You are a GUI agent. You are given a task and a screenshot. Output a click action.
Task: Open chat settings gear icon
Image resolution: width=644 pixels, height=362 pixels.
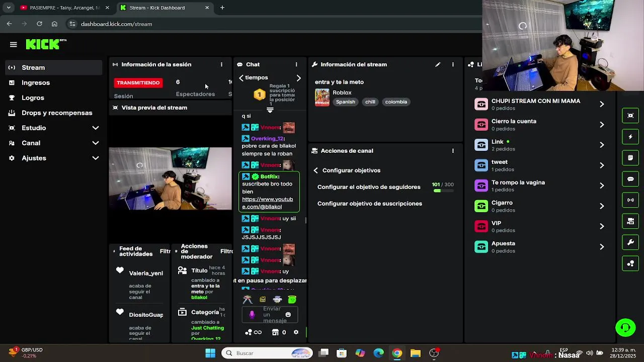[x=296, y=332]
